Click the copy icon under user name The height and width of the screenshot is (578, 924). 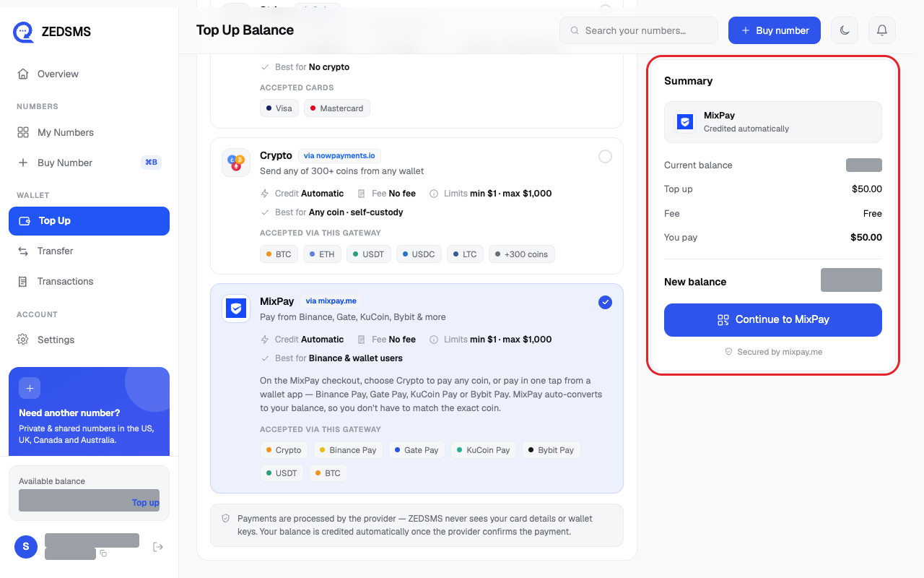[103, 553]
